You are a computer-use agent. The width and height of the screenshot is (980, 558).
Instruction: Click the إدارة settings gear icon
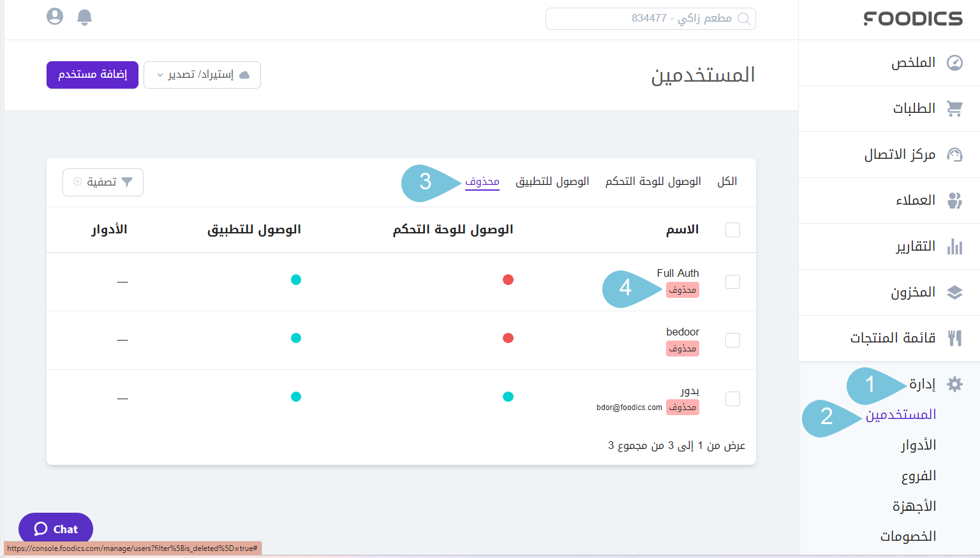(955, 385)
